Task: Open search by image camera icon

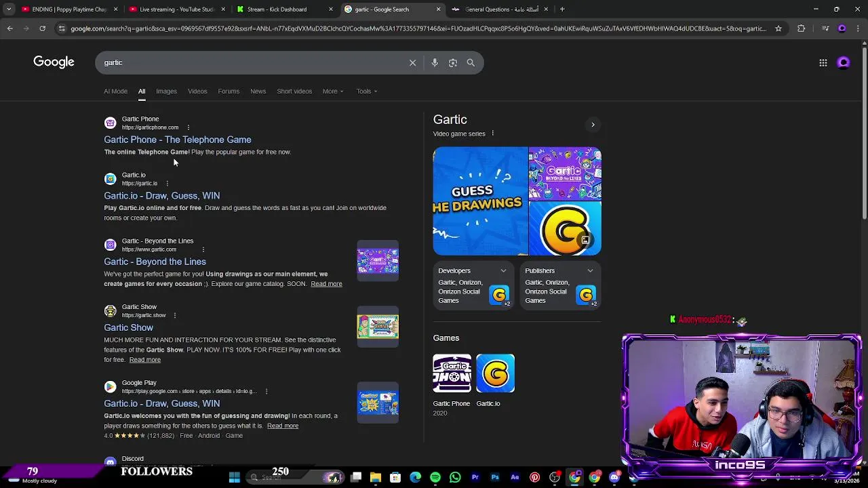Action: (453, 62)
